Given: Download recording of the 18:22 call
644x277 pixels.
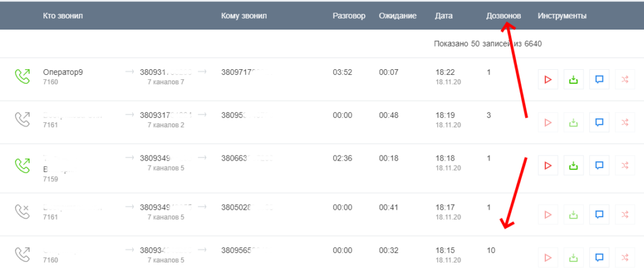Looking at the screenshot, I should coord(573,79).
